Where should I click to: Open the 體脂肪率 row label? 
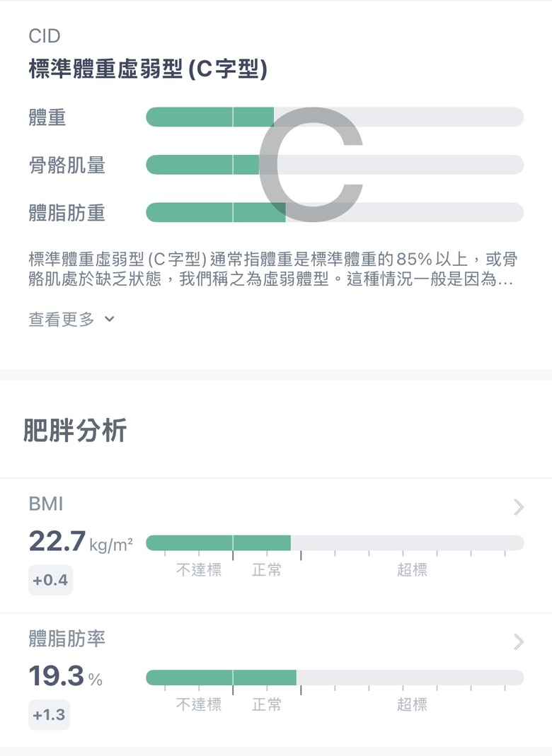(x=67, y=639)
